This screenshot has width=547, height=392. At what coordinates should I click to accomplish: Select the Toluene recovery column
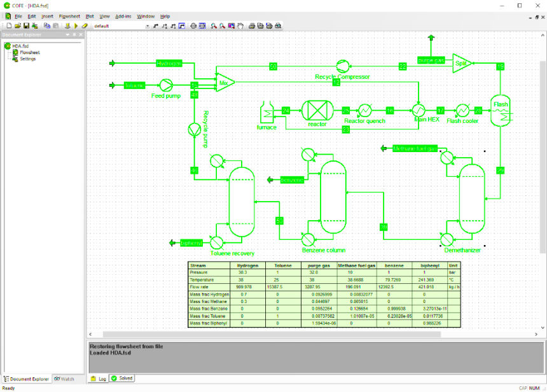coord(242,202)
